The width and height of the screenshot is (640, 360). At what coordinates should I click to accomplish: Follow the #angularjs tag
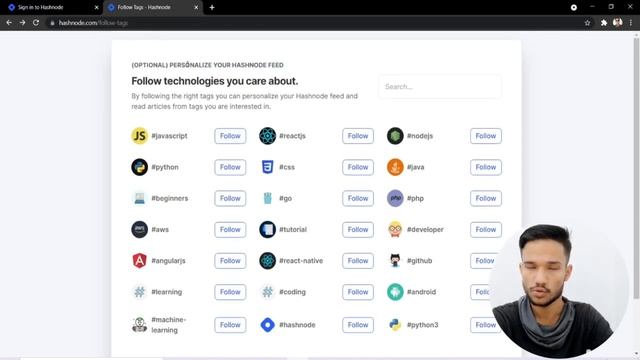pyautogui.click(x=230, y=260)
